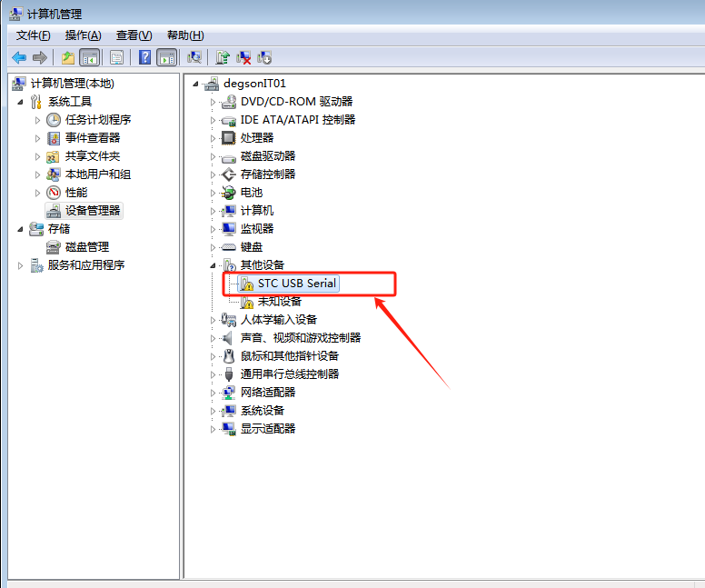Select 其他设备 category label

click(263, 265)
